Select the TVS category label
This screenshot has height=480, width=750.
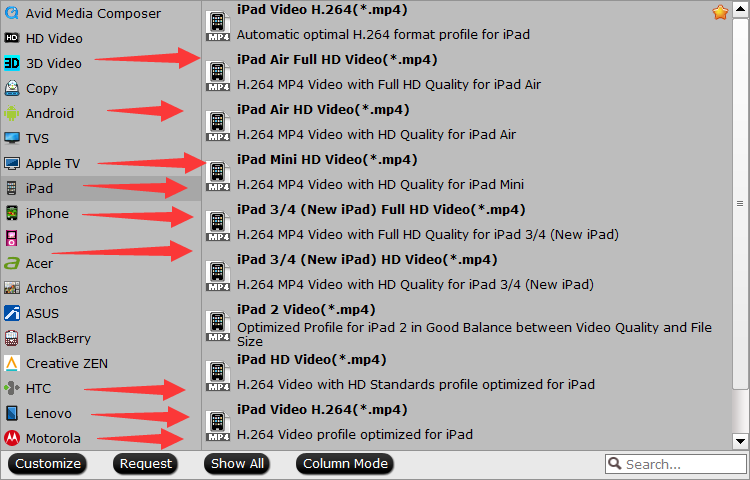click(x=37, y=139)
